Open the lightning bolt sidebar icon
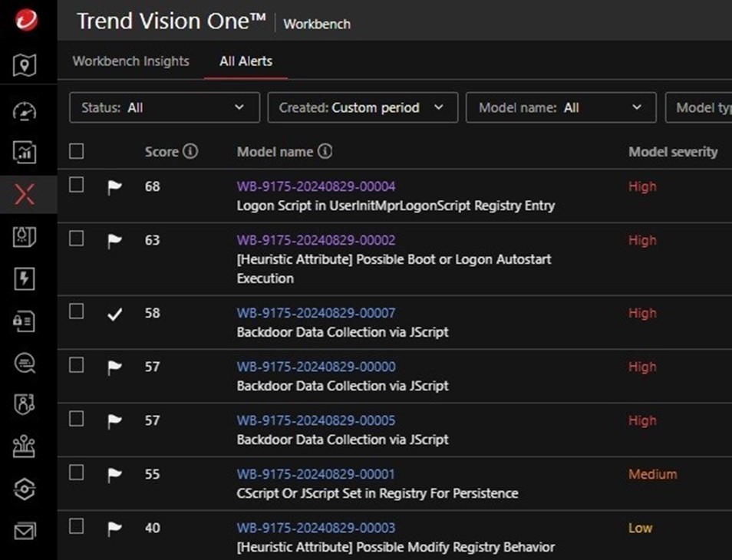The width and height of the screenshot is (732, 560). tap(25, 279)
